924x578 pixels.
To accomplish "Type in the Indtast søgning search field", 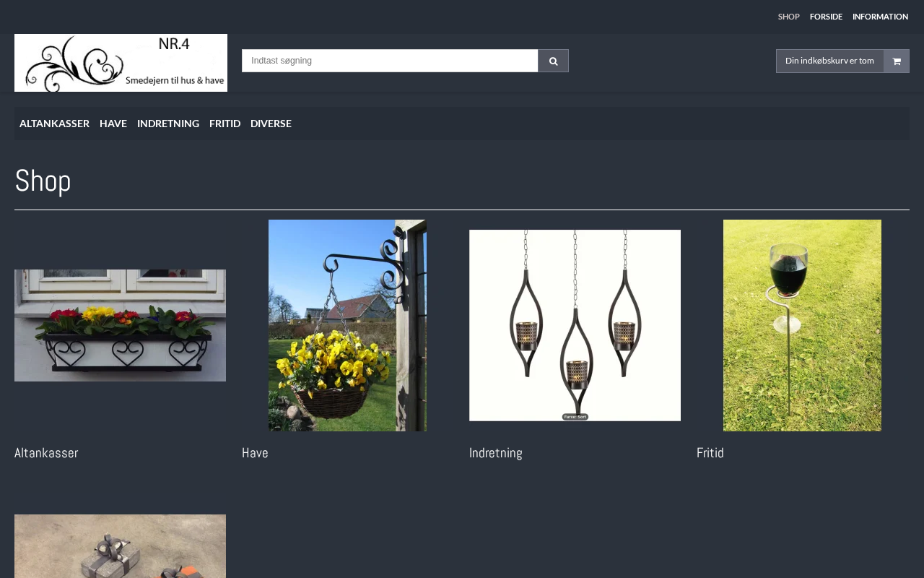I will click(390, 61).
